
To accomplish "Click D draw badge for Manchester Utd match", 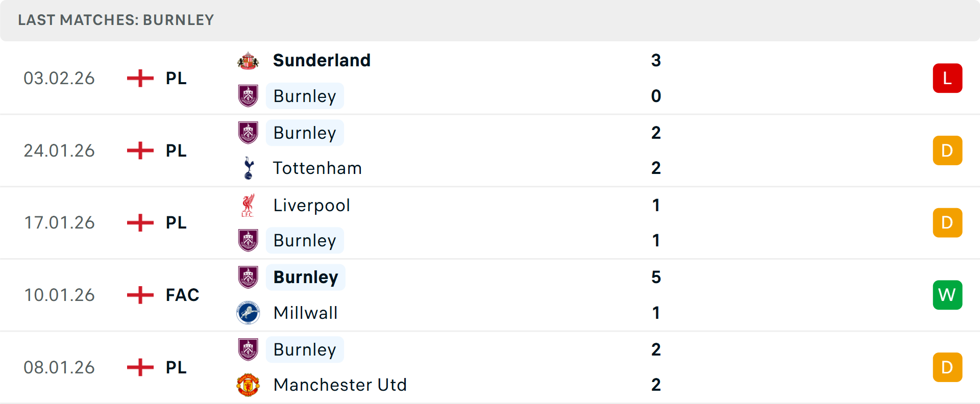I will [947, 367].
